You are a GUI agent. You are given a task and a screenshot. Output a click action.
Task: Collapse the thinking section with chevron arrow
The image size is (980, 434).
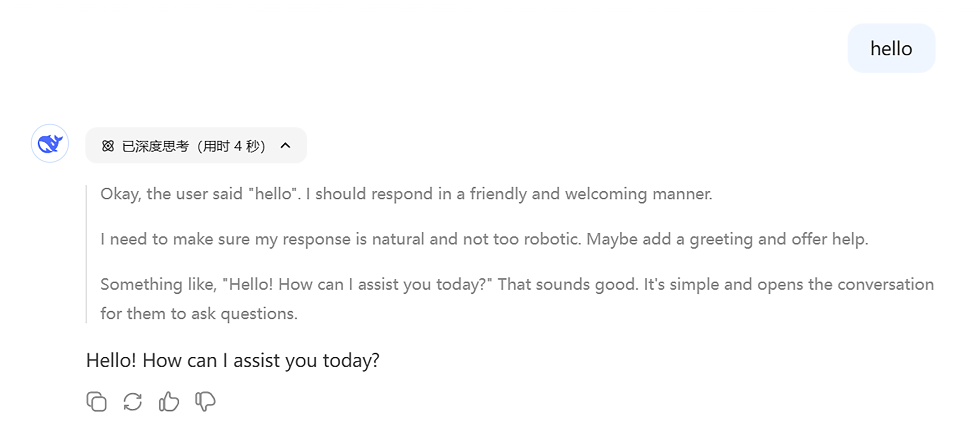tap(285, 146)
